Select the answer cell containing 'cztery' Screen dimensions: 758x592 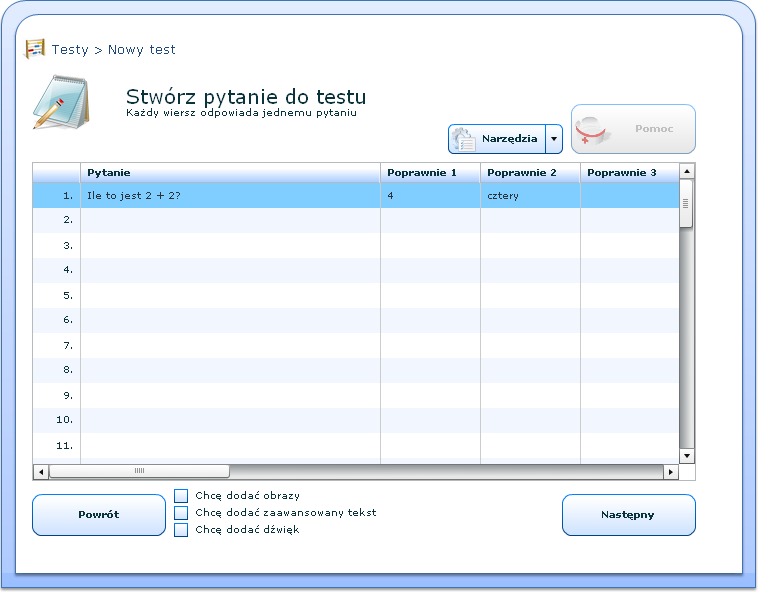click(530, 196)
